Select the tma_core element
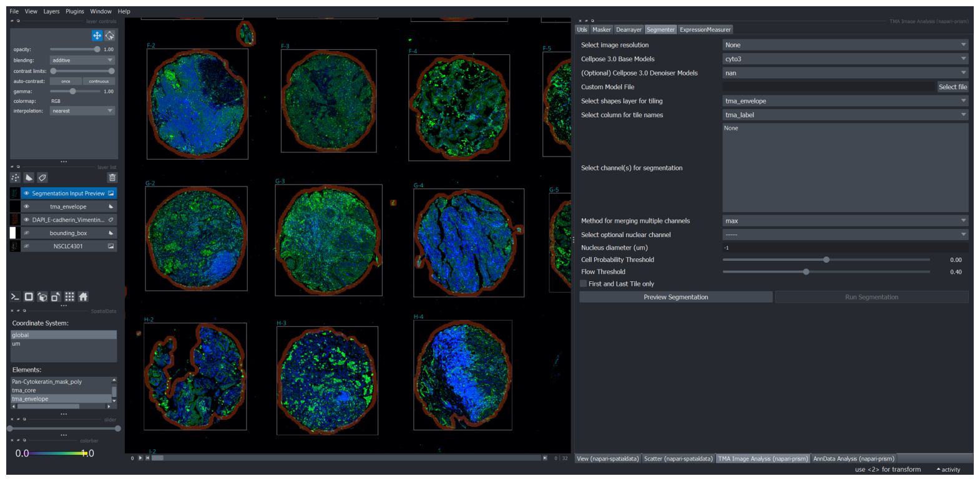 point(61,391)
